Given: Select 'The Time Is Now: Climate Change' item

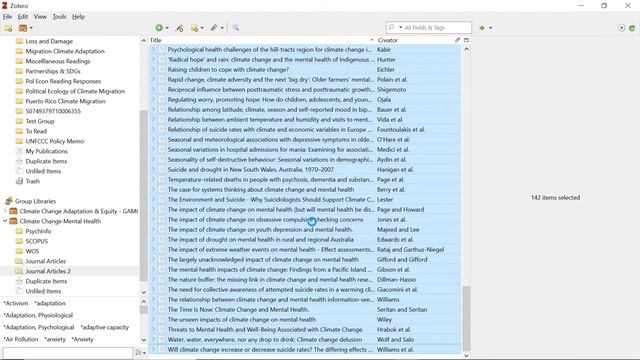Looking at the screenshot, I should (305, 309).
